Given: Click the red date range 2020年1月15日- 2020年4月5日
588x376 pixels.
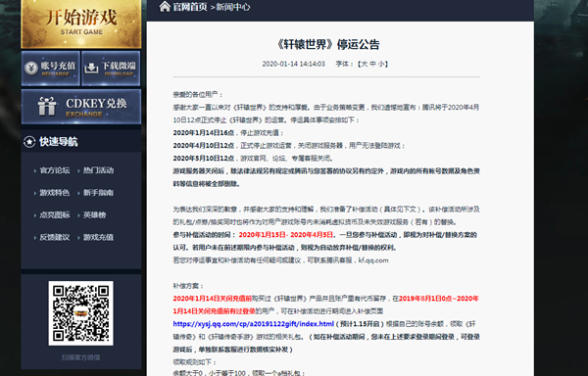Looking at the screenshot, I should point(286,235).
